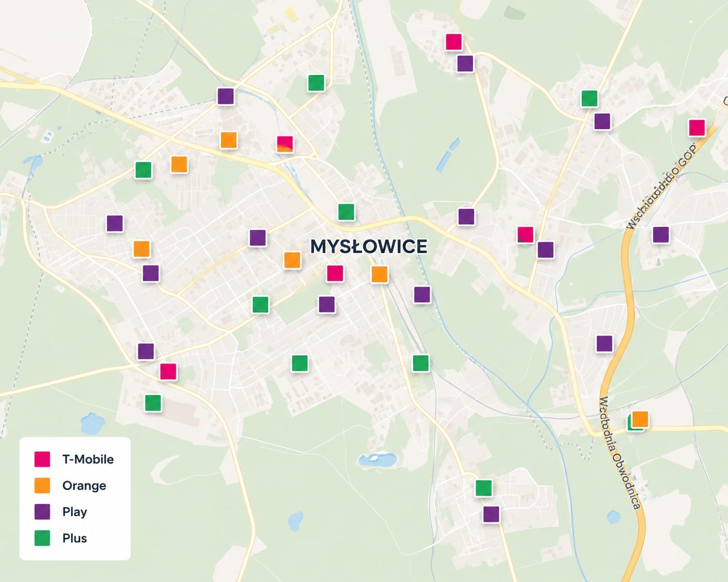Click the purple Play swatch in legend
Image resolution: width=728 pixels, height=582 pixels.
(42, 512)
